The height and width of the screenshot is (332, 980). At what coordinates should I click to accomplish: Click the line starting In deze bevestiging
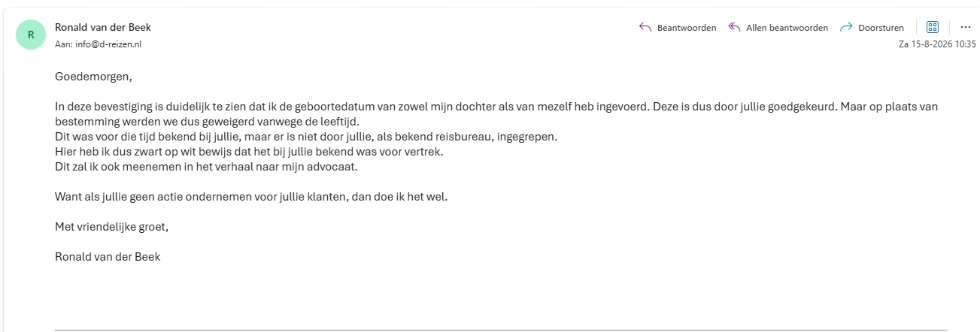496,107
